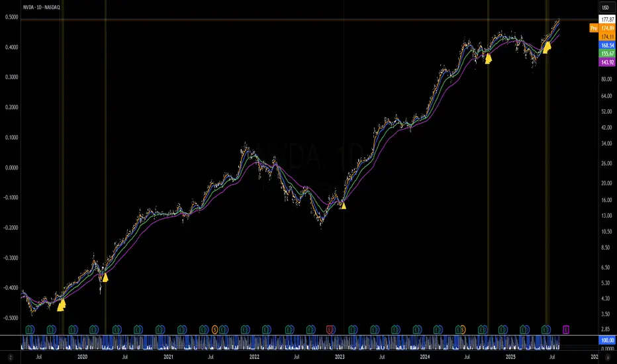Click the 34.00 tick on the price scale

click(606, 144)
